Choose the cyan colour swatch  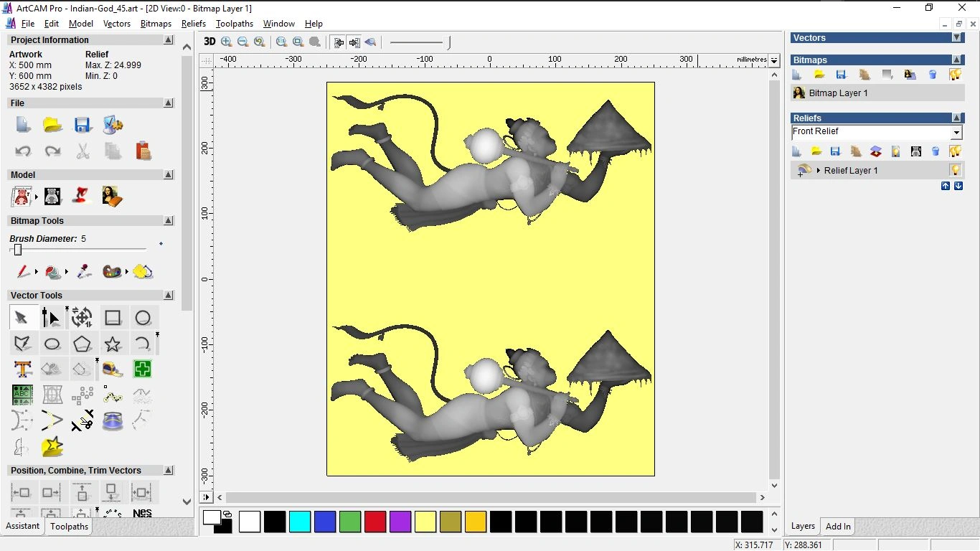point(300,522)
